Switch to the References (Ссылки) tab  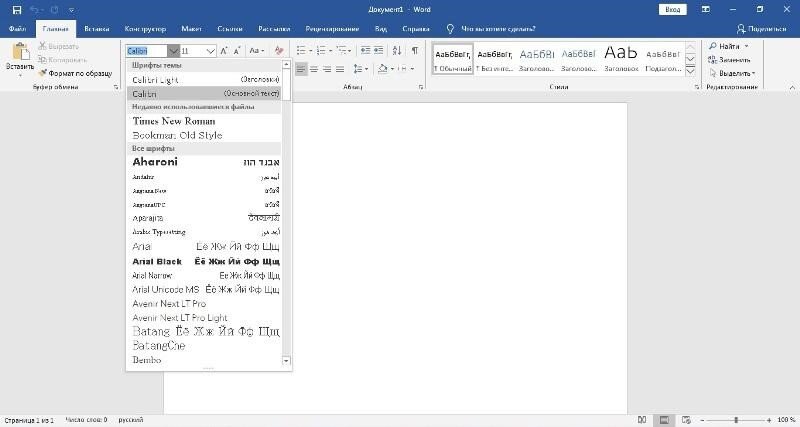click(x=230, y=29)
